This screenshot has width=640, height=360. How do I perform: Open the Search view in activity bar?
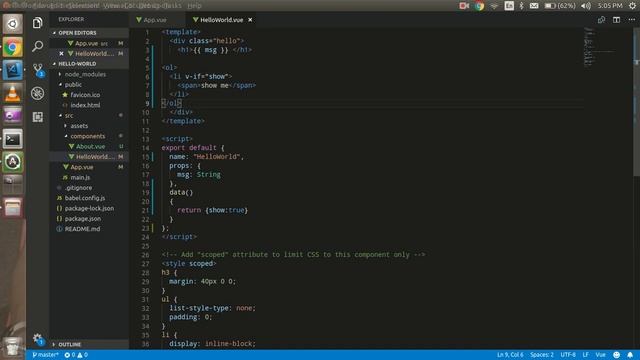[x=38, y=46]
